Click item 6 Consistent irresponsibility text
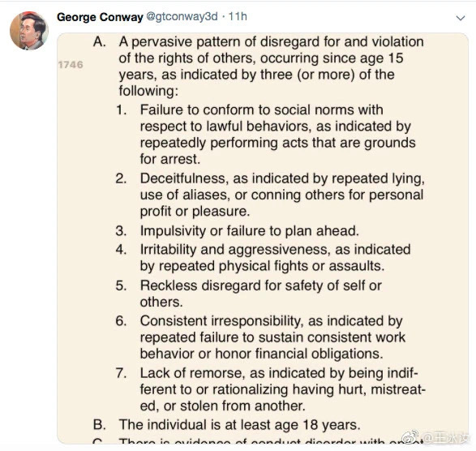Image resolution: width=476 pixels, height=451 pixels. [x=272, y=337]
